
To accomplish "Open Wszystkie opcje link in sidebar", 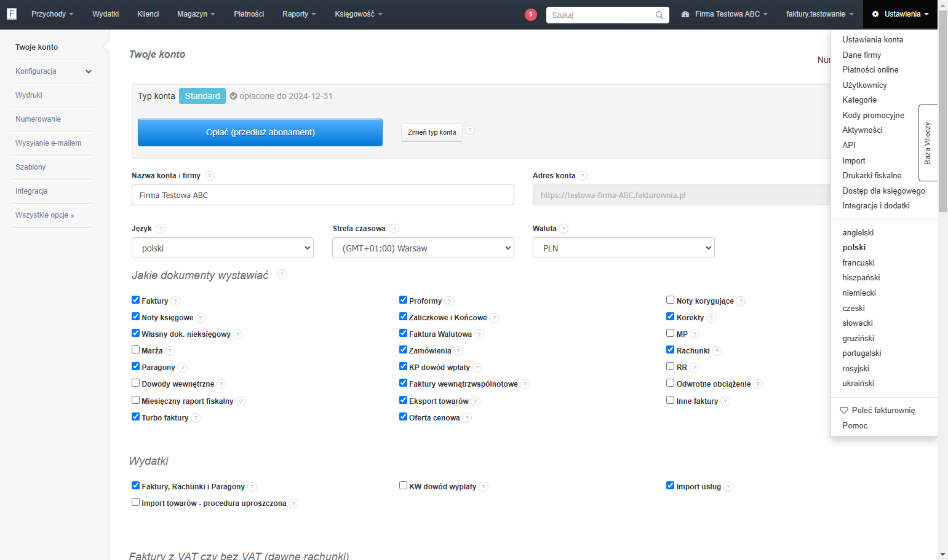I will click(45, 215).
